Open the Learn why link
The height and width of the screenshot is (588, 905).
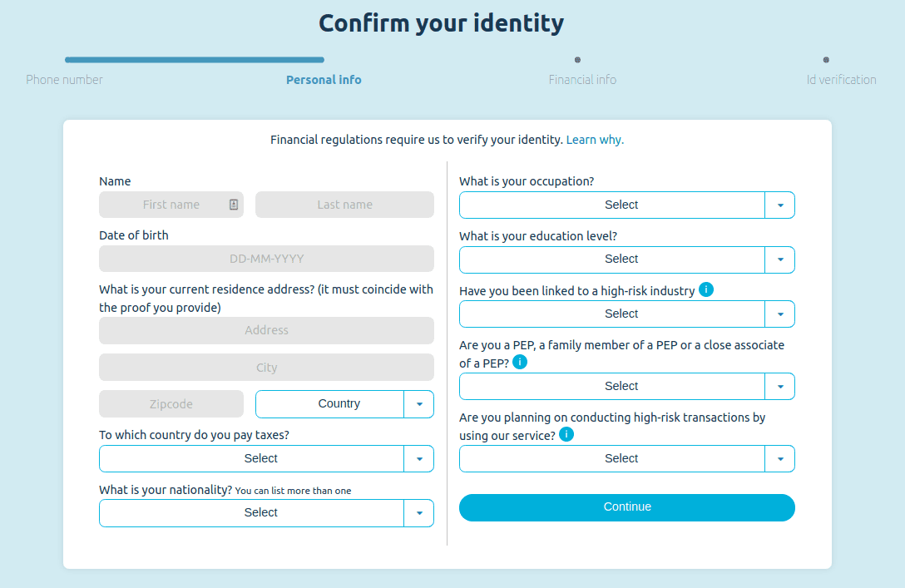[595, 140]
